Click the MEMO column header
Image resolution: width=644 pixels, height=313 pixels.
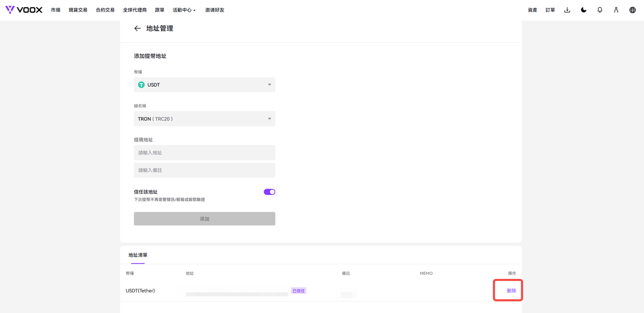[426, 273]
